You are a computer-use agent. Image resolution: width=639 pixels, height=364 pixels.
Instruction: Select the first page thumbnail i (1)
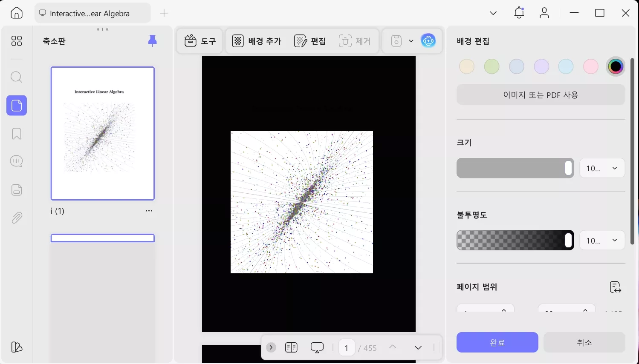pos(102,133)
